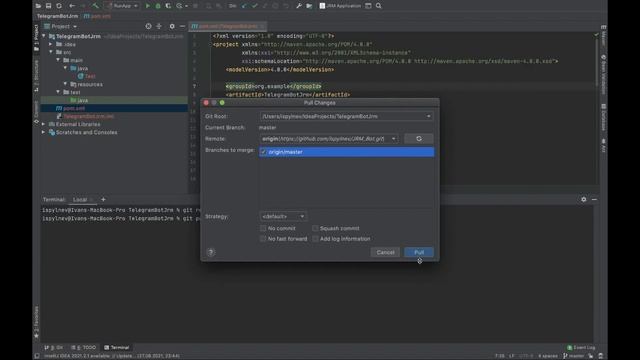
Task: Click the 4 spaces indent status entry
Action: pos(548,356)
